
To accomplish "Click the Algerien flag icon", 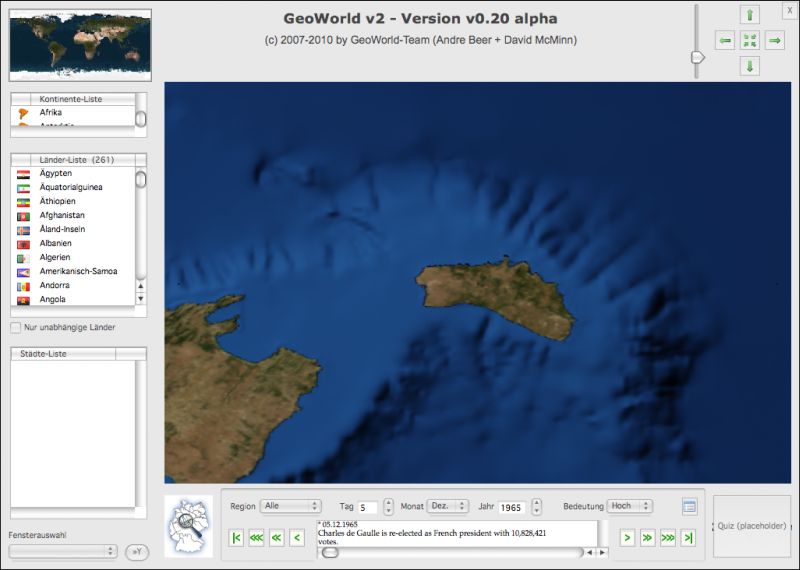I will click(x=23, y=259).
